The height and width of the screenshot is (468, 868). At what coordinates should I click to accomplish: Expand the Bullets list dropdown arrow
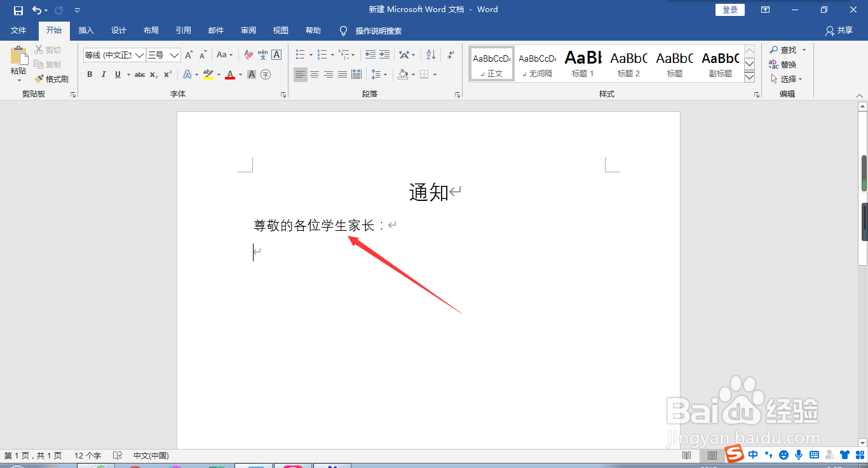[x=311, y=55]
